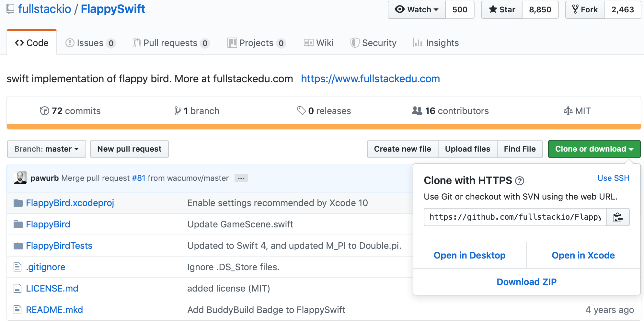Open the 2,463 forks count
Image resolution: width=644 pixels, height=322 pixels.
pos(623,10)
